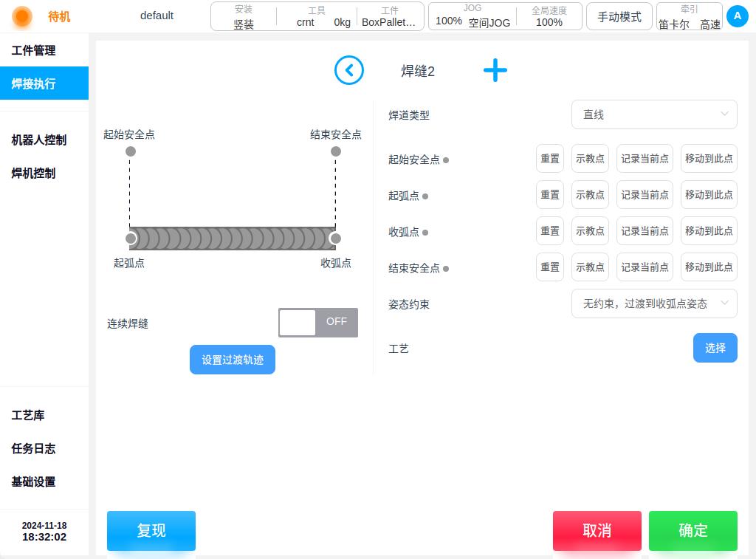This screenshot has width=756, height=559.
Task: Open 基础设置 in sidebar
Action: click(x=44, y=481)
